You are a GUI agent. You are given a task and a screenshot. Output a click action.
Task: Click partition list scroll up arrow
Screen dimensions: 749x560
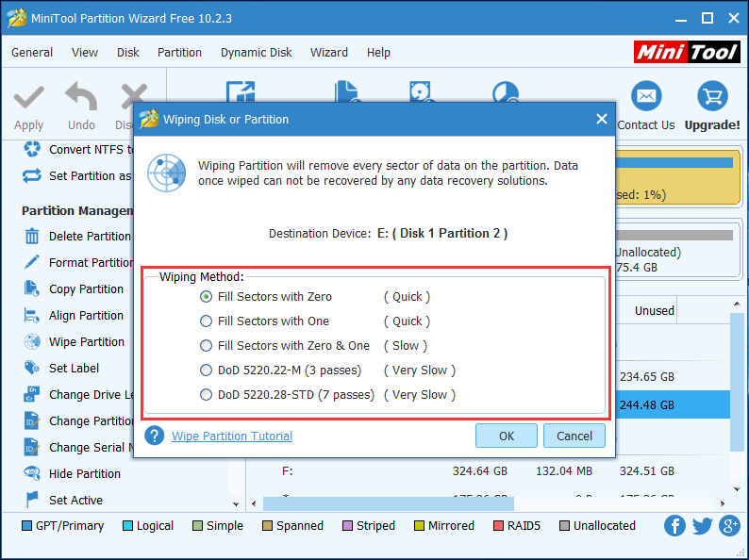[737, 304]
